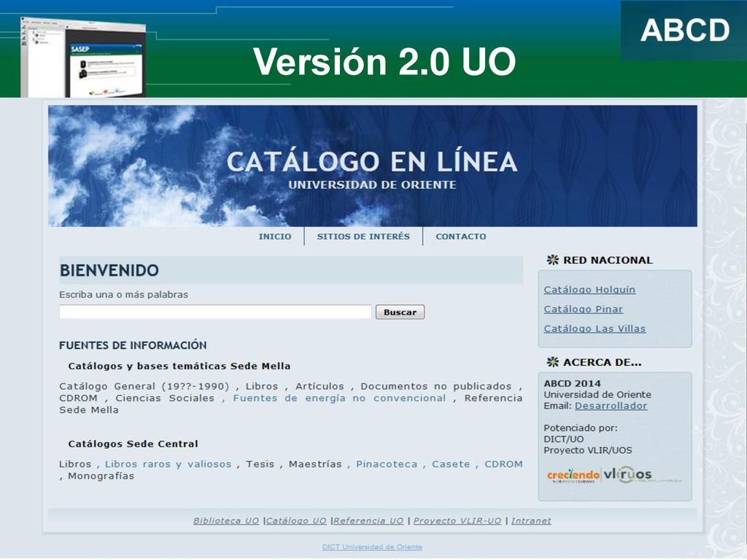This screenshot has height=560, width=747.
Task: Follow Referencia UO footer link
Action: (368, 521)
